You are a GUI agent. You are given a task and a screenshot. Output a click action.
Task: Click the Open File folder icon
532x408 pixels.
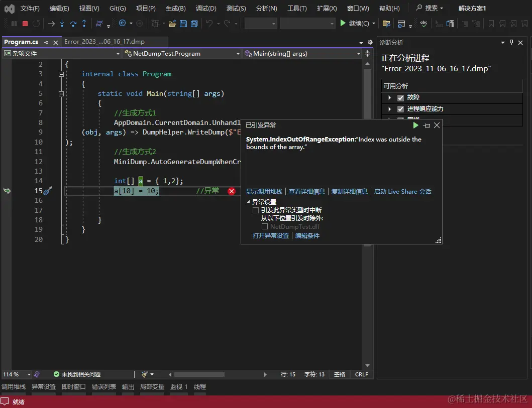(172, 24)
